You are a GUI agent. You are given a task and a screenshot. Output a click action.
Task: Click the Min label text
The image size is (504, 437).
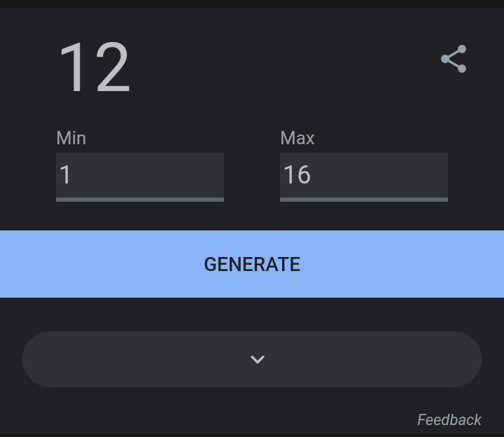pyautogui.click(x=71, y=138)
